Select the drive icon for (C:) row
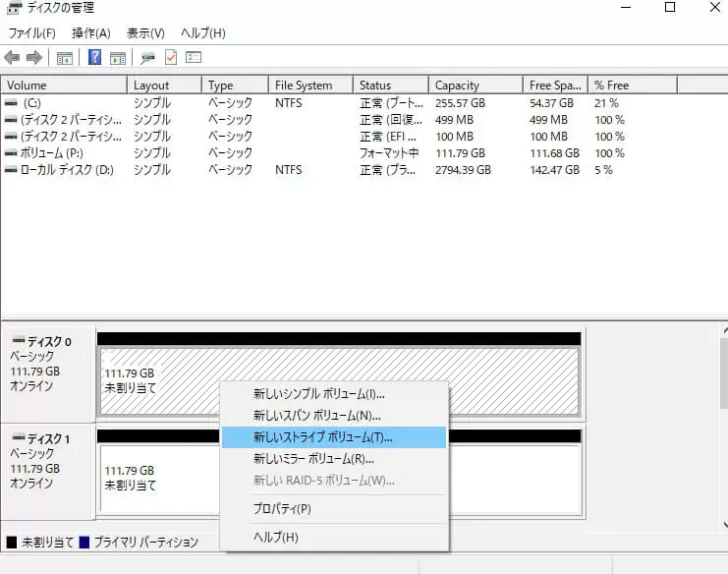Image resolution: width=728 pixels, height=574 pixels. tap(11, 103)
